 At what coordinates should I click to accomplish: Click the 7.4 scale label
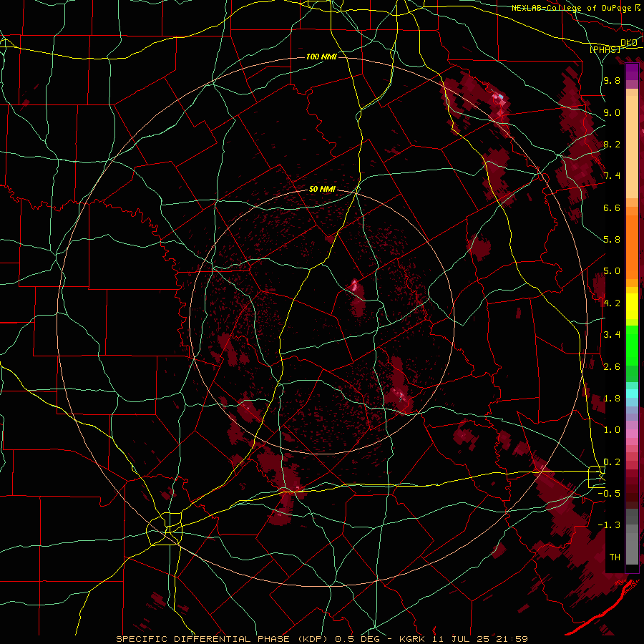[612, 176]
